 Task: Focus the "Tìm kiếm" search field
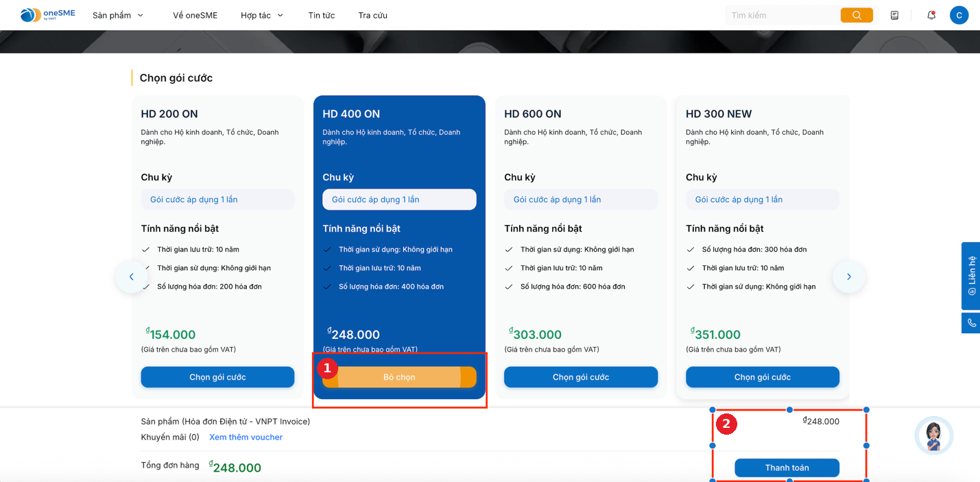(x=782, y=15)
